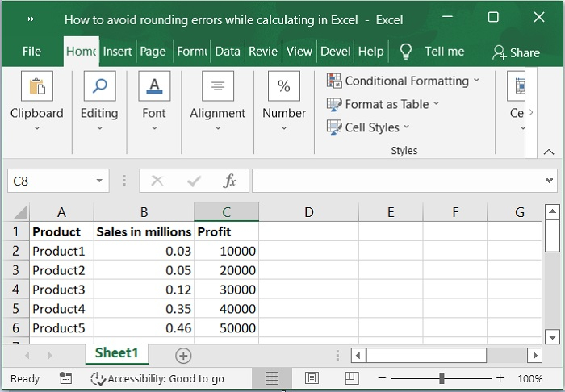Add a new sheet with plus icon
565x392 pixels.
(183, 355)
